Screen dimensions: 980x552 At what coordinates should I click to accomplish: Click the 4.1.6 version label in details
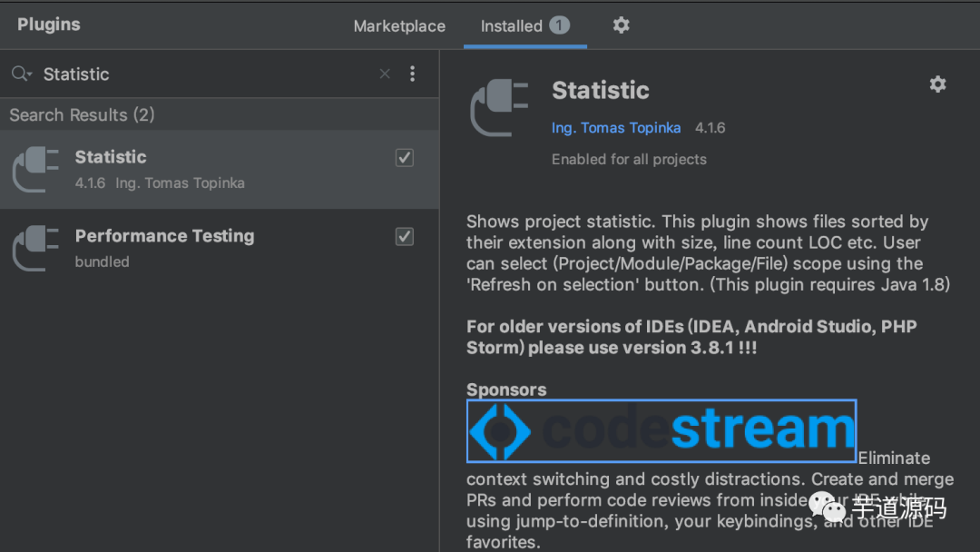pos(710,128)
